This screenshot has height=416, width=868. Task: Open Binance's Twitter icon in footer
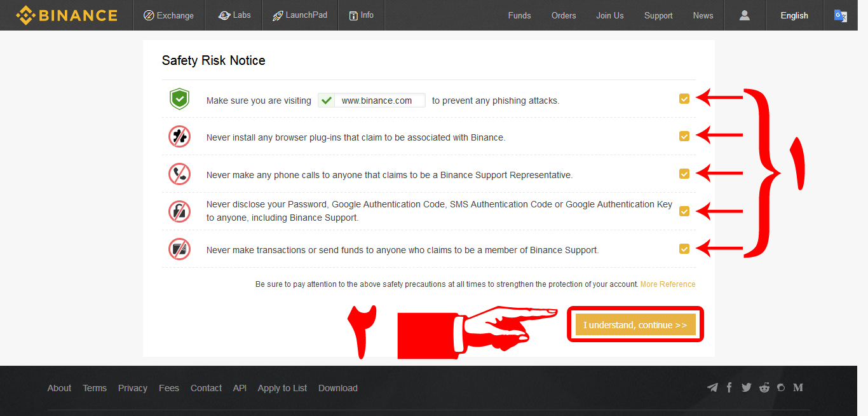click(747, 387)
